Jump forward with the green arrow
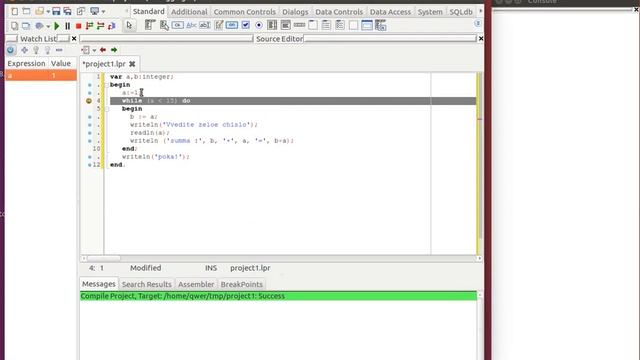The image size is (640, 360). (114, 50)
